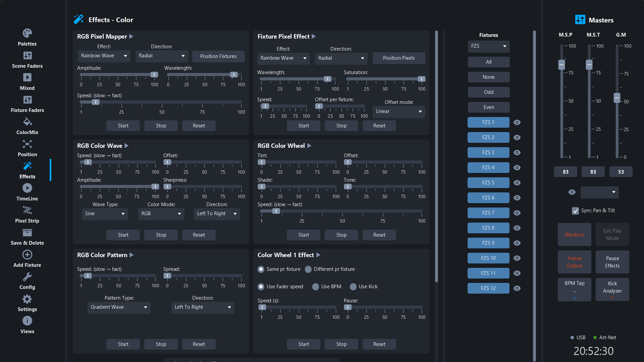
Task: Start the RGB Color Wave effect
Action: (123, 235)
